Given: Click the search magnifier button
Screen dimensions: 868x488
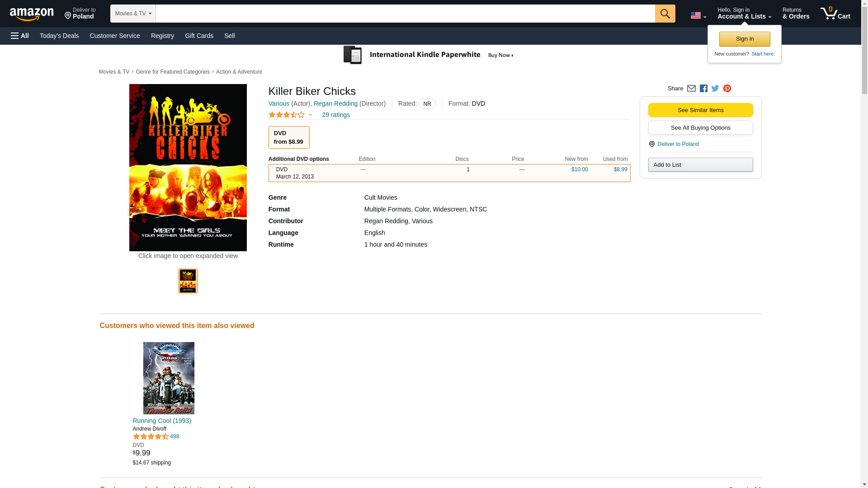Looking at the screenshot, I should point(665,14).
